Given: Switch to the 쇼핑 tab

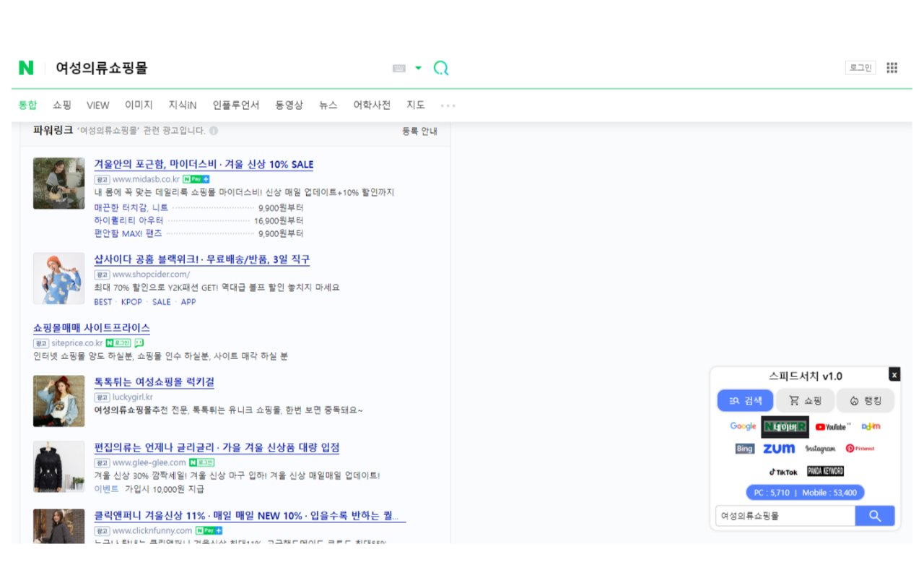Looking at the screenshot, I should (x=61, y=105).
